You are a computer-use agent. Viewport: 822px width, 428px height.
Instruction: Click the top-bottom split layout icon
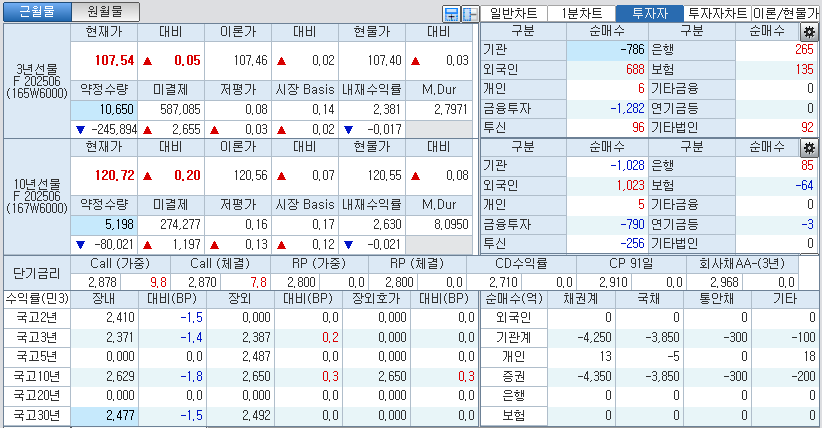click(451, 14)
